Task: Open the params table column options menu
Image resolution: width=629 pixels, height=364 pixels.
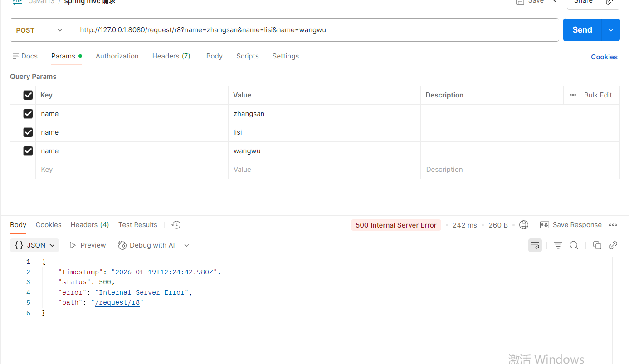Action: (573, 95)
